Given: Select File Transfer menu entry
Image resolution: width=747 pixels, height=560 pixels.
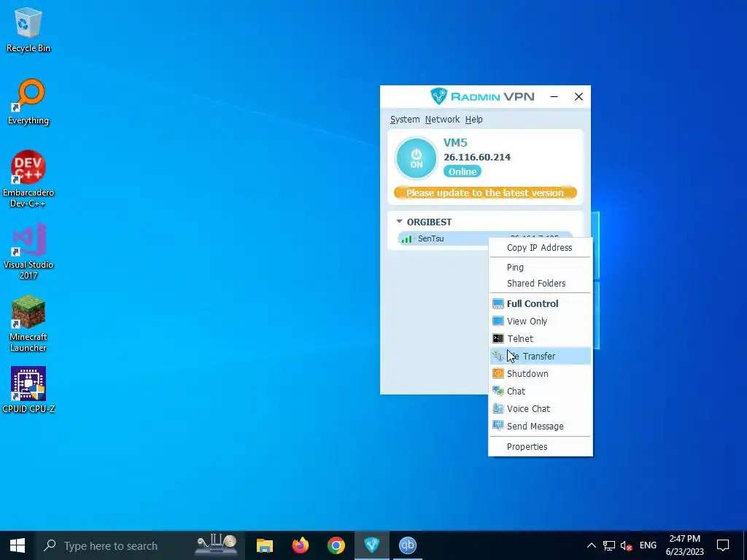Looking at the screenshot, I should [x=541, y=356].
